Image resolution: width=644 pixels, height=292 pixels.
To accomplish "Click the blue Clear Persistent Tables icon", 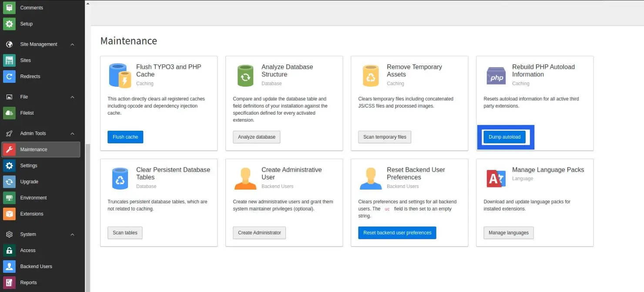I will (x=120, y=178).
